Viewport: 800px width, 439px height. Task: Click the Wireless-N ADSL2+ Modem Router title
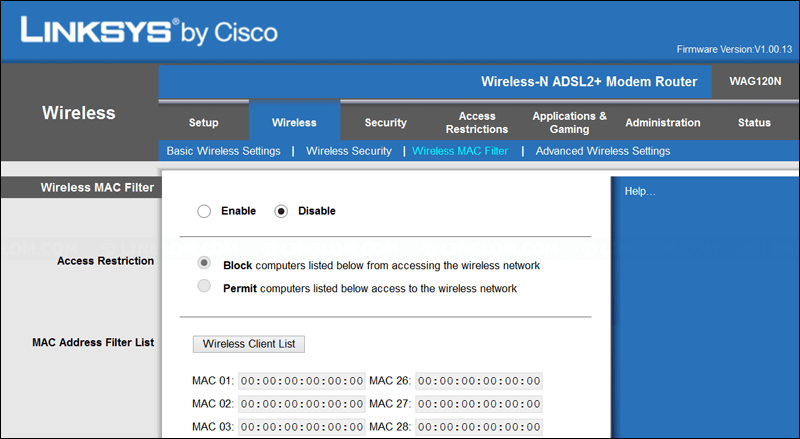pos(589,82)
